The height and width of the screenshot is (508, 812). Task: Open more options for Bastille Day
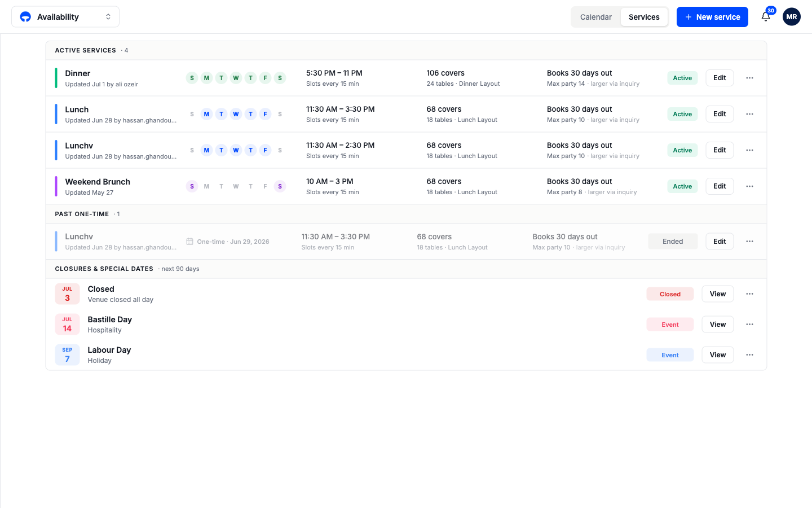click(749, 325)
